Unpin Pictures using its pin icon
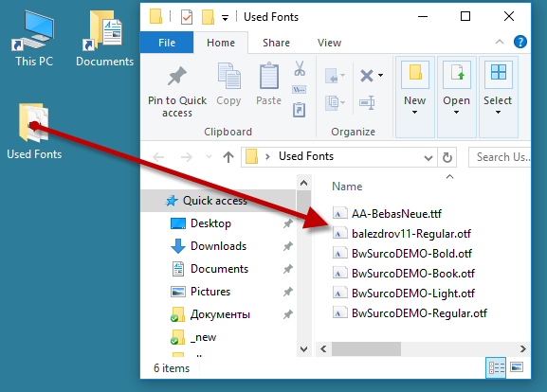The image size is (547, 392). pos(288,292)
